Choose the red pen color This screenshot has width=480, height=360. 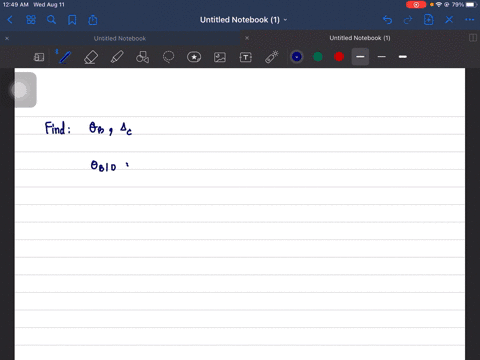[339, 57]
